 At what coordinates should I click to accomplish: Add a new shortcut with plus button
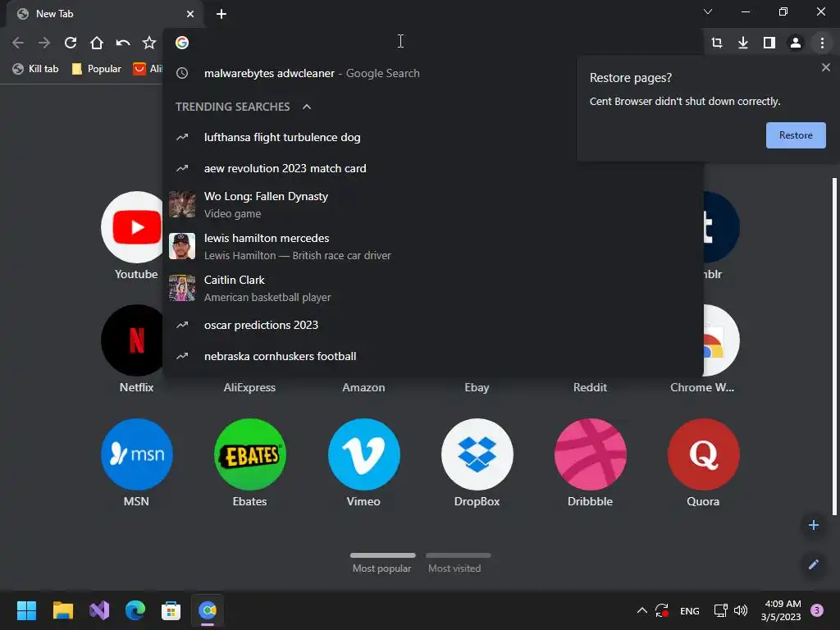coord(813,525)
